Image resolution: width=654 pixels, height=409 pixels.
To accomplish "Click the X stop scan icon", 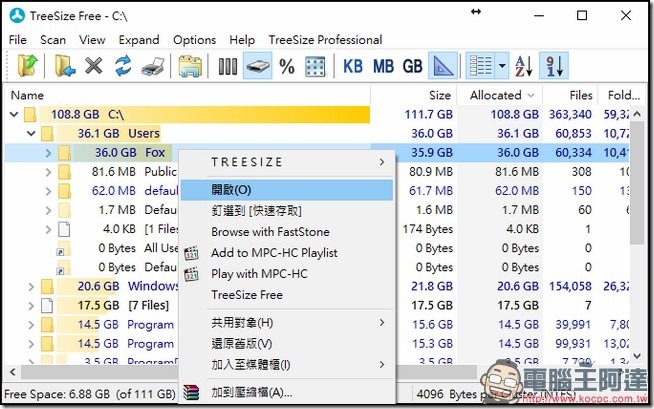I will pyautogui.click(x=94, y=66).
